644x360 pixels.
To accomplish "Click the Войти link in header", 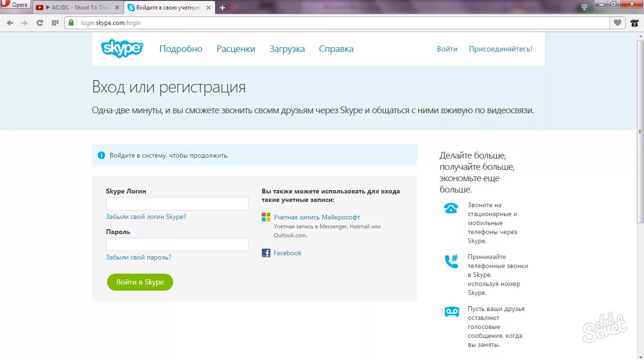I will pos(447,49).
